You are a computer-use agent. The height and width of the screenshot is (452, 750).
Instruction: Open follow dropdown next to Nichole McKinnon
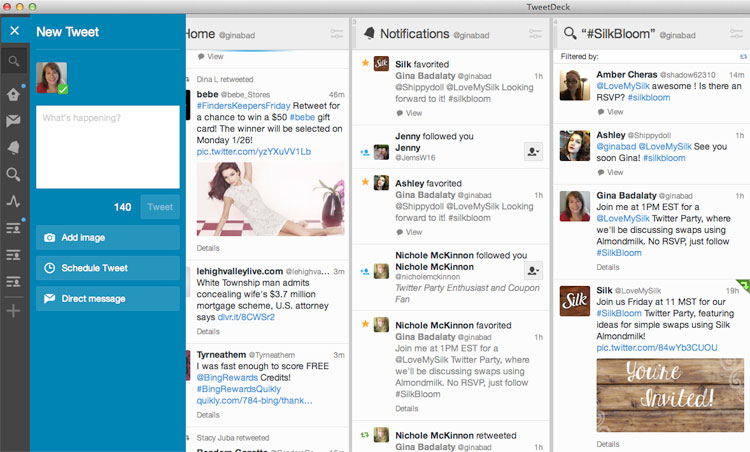[533, 271]
